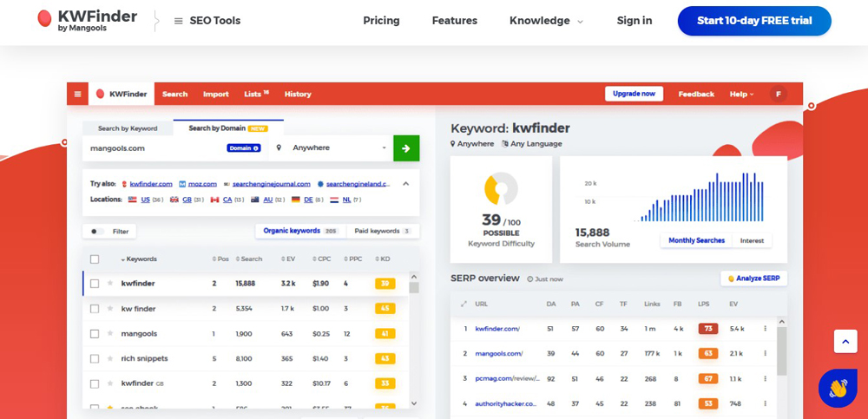Viewport: 868px width, 419px height.
Task: Select the Organic keywords tab
Action: [300, 231]
